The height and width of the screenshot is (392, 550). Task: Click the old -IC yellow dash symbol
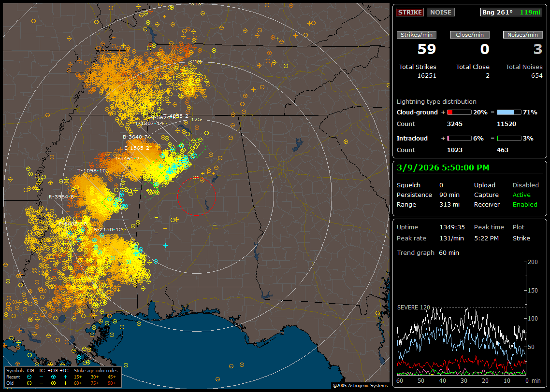point(42,383)
